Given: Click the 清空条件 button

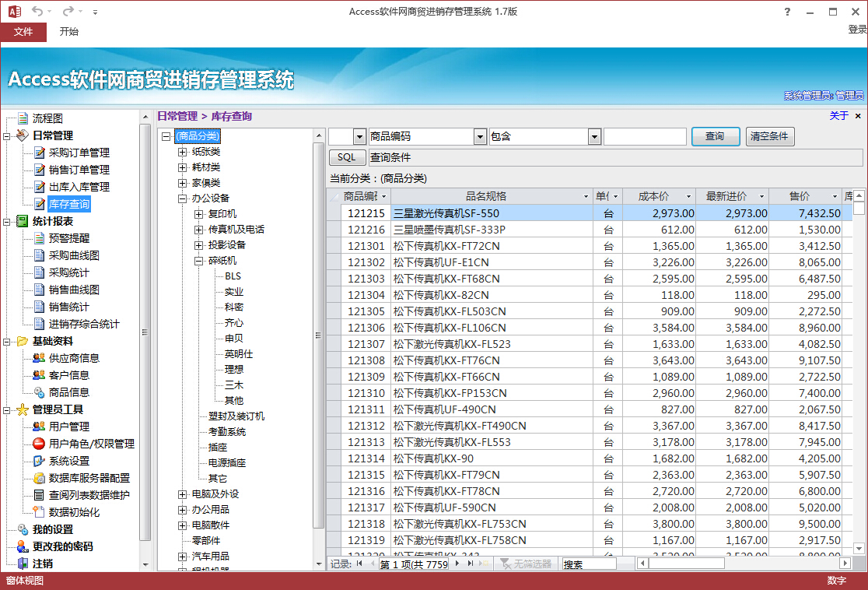Looking at the screenshot, I should [770, 136].
